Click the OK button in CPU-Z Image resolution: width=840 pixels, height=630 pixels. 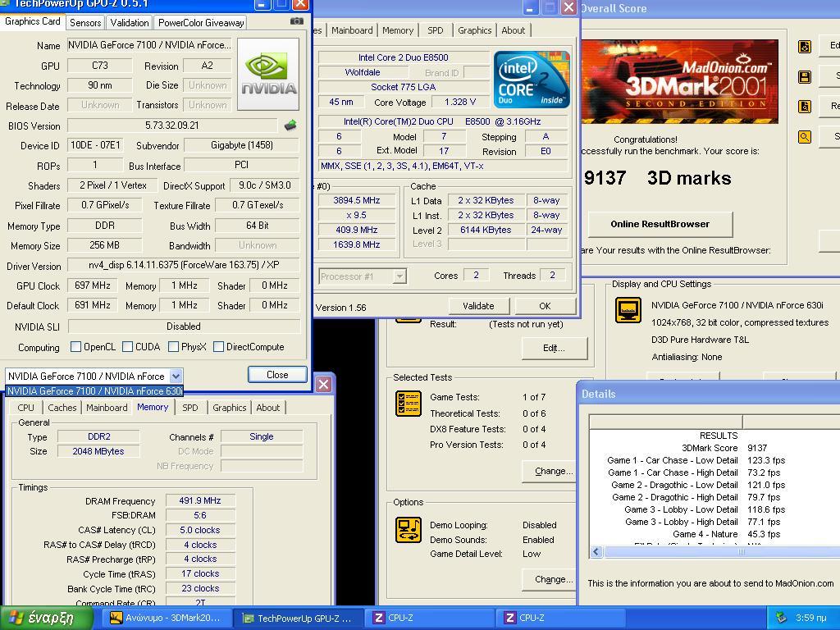point(545,306)
